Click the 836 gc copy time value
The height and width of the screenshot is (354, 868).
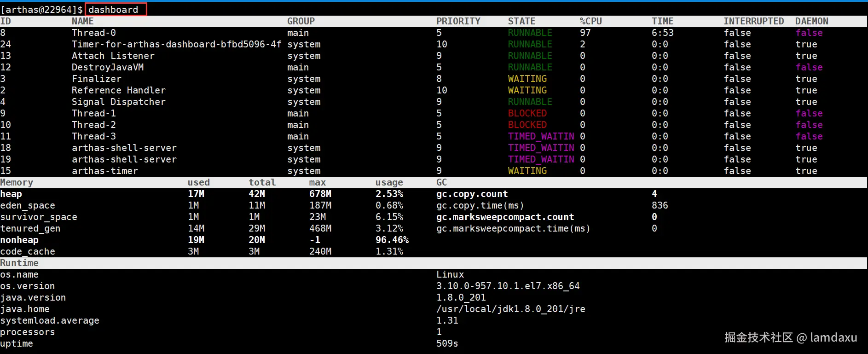click(660, 205)
